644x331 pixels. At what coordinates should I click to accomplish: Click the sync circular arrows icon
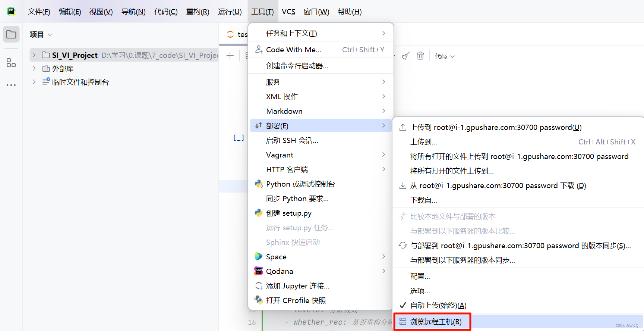(x=403, y=246)
